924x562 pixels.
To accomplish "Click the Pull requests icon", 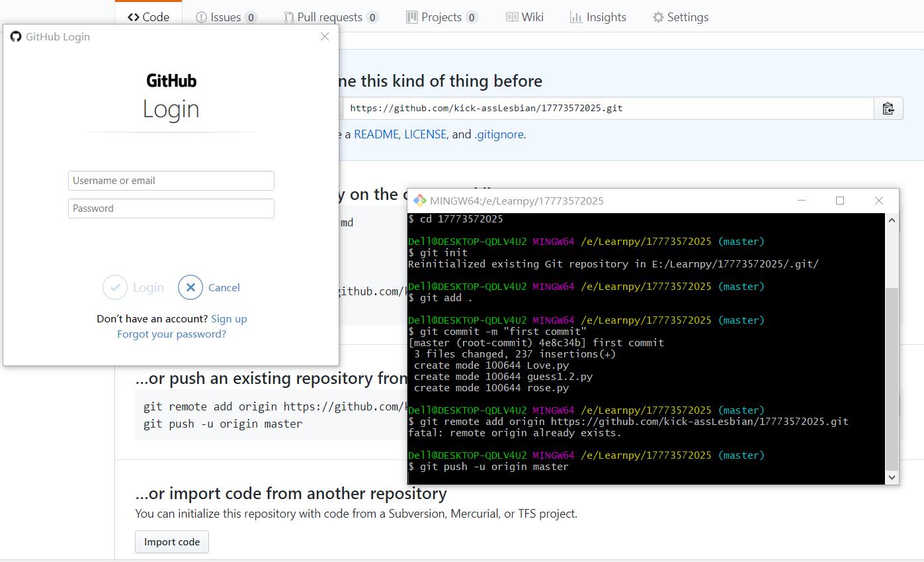I will (x=289, y=17).
